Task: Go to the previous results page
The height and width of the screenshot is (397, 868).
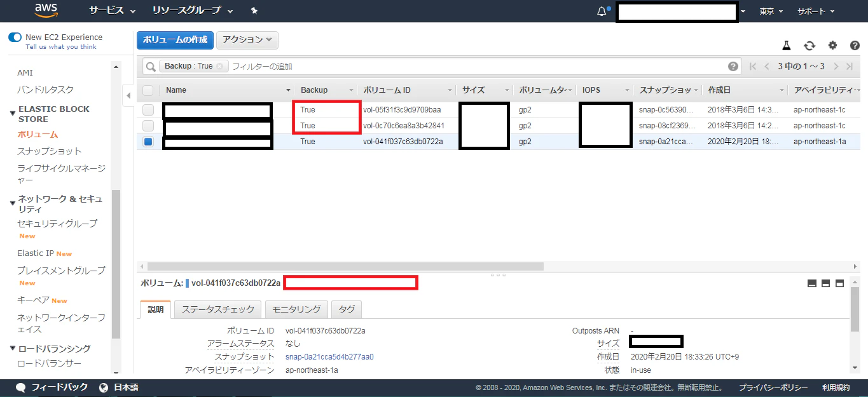Action: coord(767,66)
